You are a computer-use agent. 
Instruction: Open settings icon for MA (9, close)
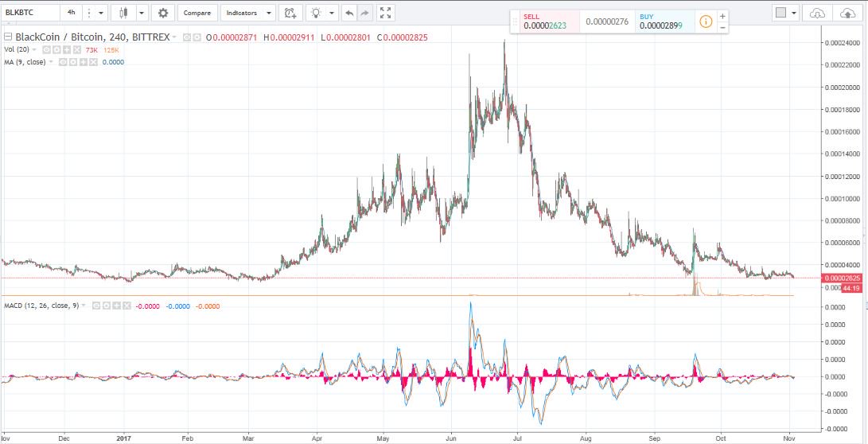coord(73,62)
